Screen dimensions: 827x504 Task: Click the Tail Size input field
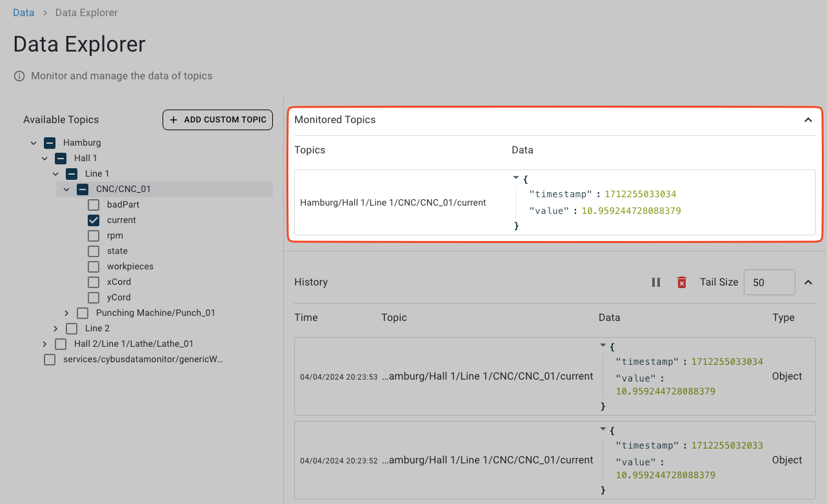coord(769,282)
